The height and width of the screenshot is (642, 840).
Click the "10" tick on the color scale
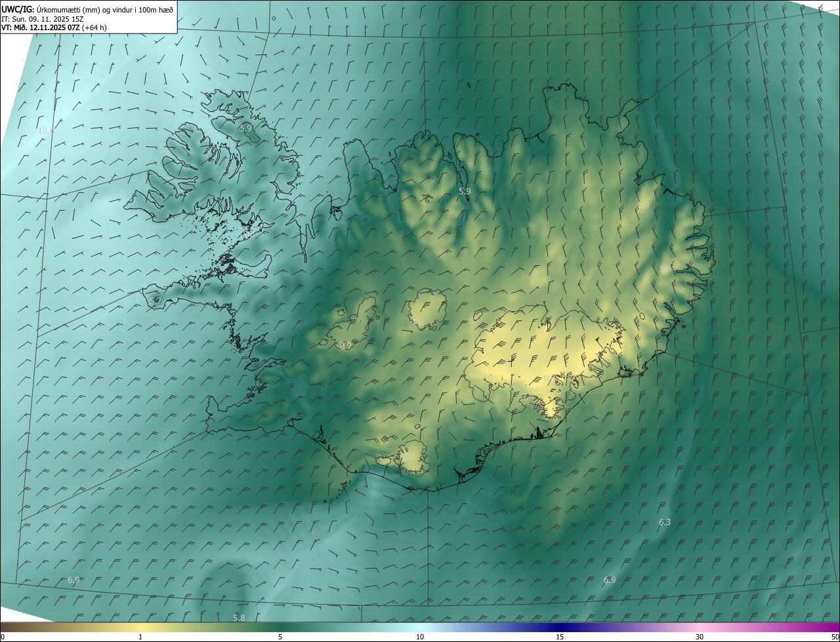[x=420, y=637]
